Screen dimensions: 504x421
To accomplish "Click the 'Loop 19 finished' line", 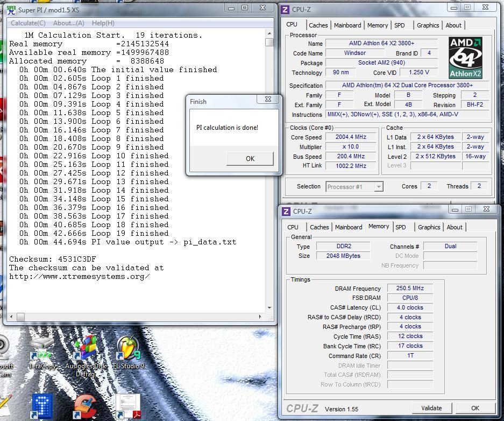I will tap(94, 233).
